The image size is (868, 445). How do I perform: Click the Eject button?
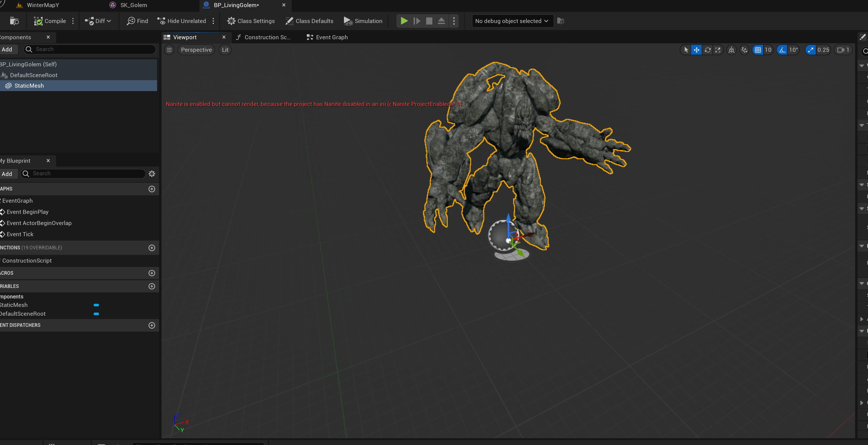441,21
